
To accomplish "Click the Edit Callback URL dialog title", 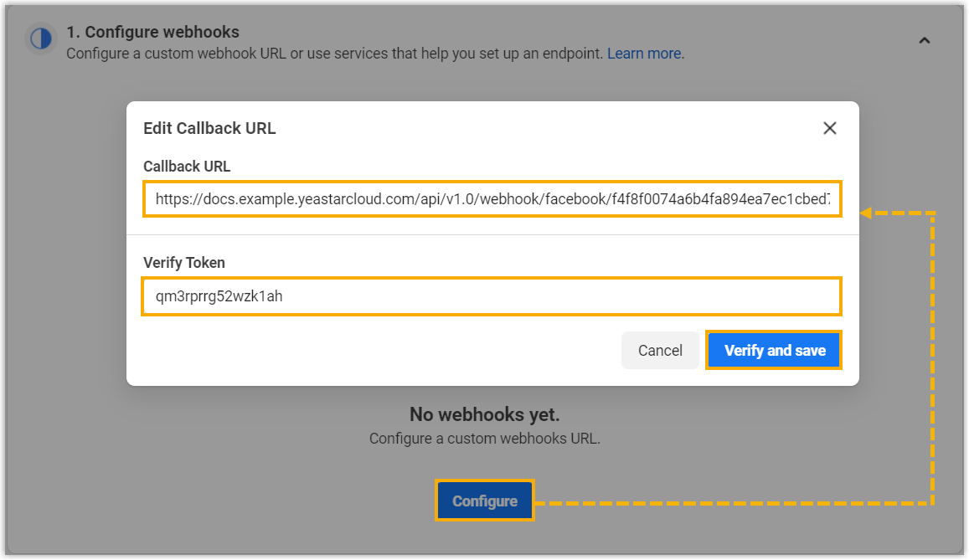I will tap(209, 129).
